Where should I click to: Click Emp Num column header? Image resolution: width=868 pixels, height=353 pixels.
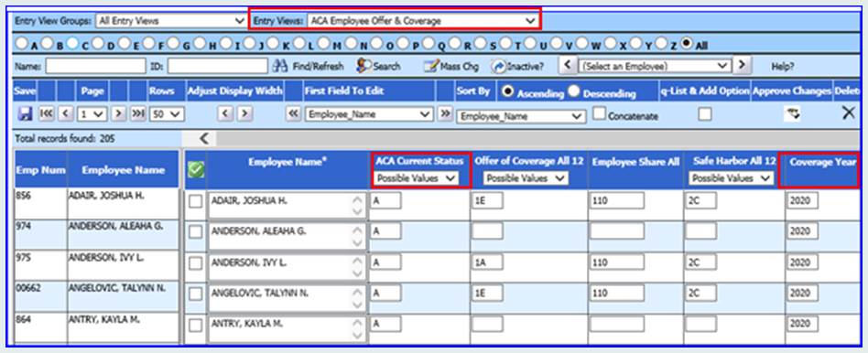coord(41,170)
